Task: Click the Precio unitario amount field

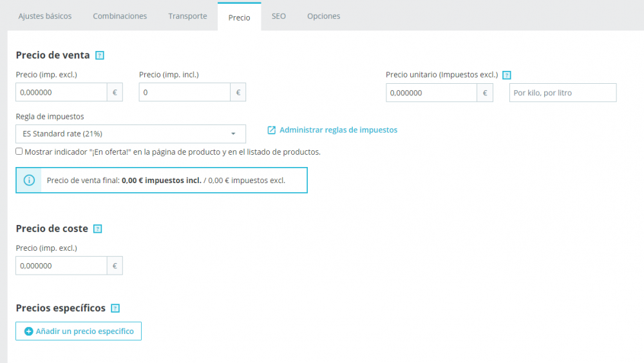Action: [431, 93]
